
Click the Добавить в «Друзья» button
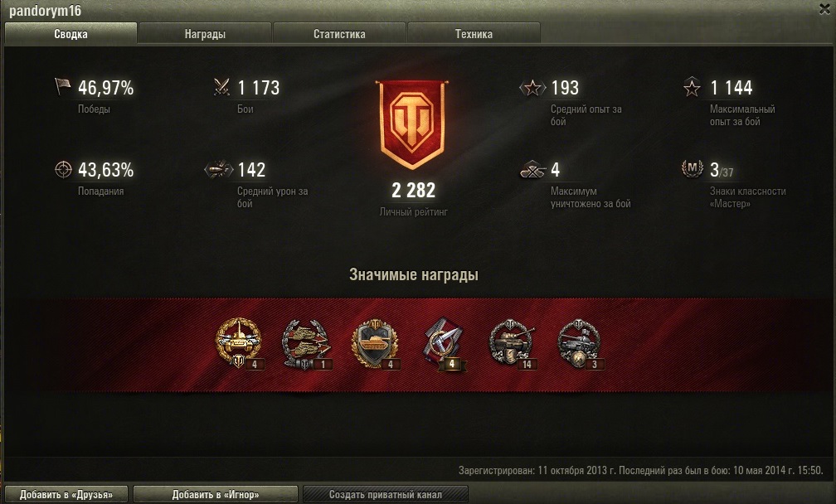(66, 494)
